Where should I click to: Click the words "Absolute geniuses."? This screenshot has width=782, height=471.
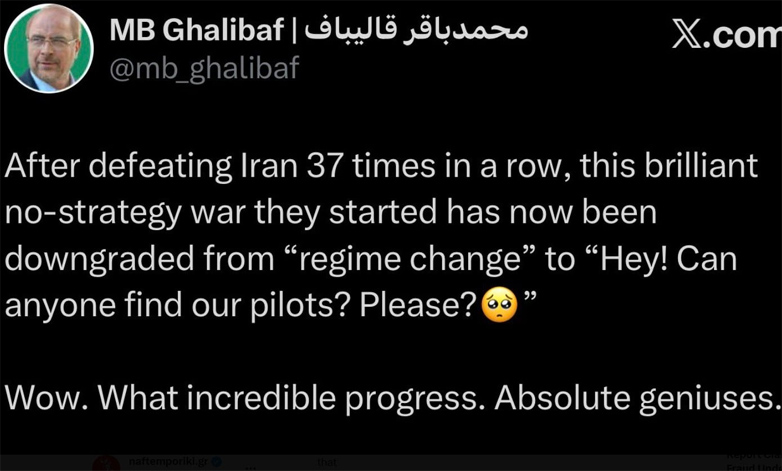coord(637,396)
